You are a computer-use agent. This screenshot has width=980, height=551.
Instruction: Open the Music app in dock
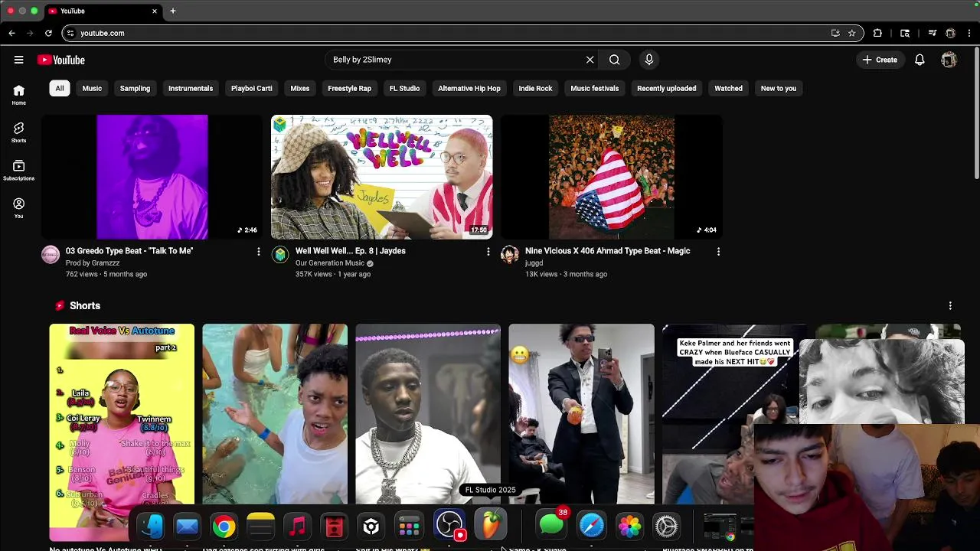click(x=297, y=526)
